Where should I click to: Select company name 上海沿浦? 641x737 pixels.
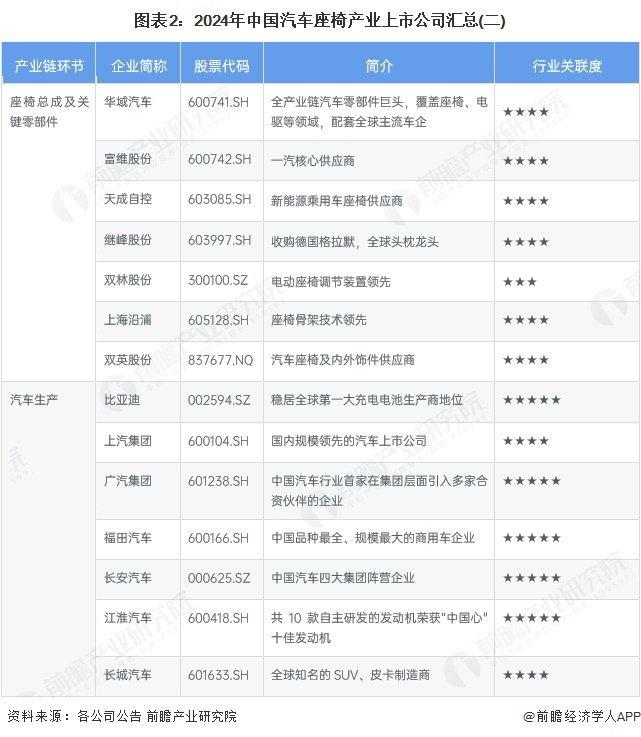click(128, 320)
